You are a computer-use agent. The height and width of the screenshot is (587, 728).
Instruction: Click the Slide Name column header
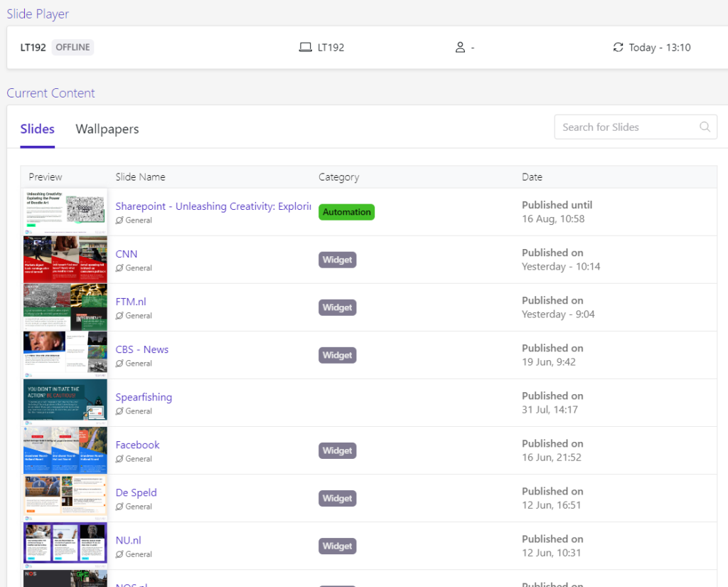point(140,177)
